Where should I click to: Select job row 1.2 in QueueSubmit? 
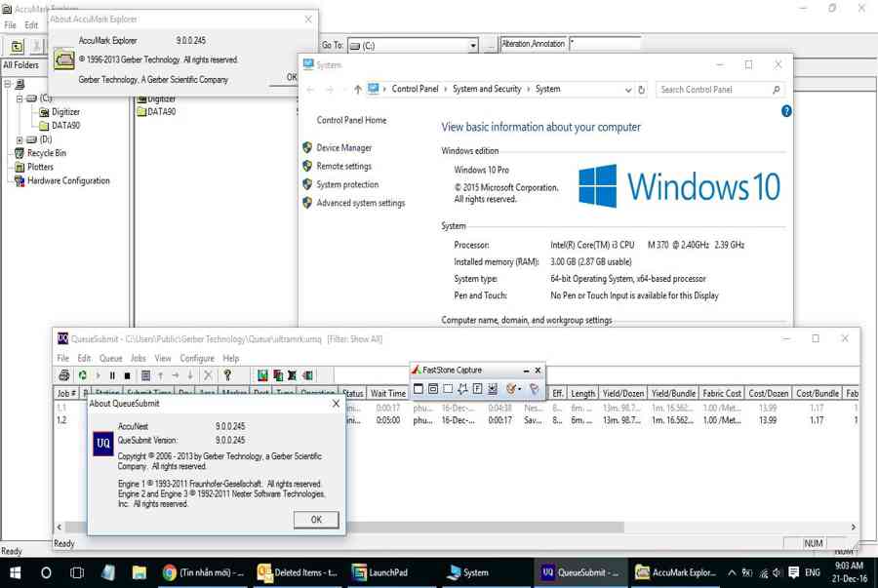(457, 420)
